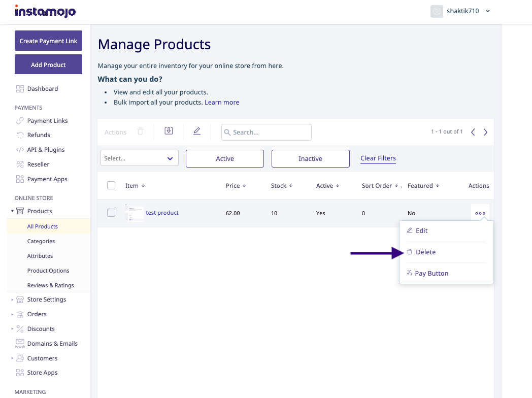Click the test product thumbnail

pyautogui.click(x=135, y=213)
